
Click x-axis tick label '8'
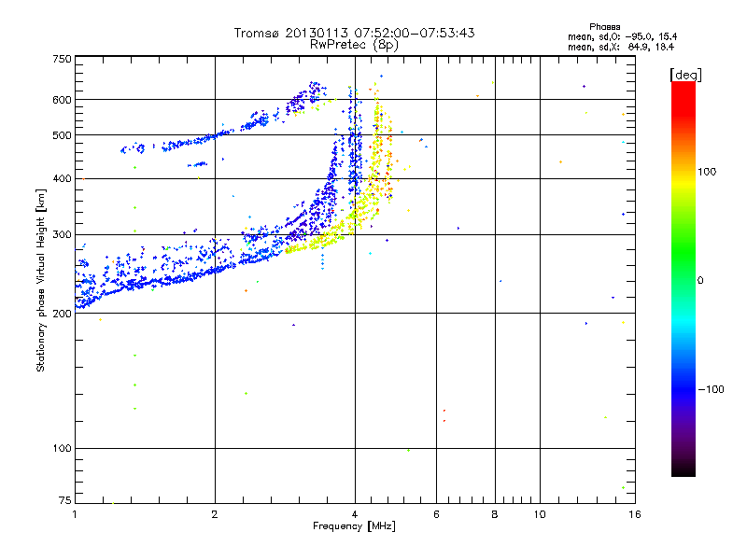[x=495, y=514]
